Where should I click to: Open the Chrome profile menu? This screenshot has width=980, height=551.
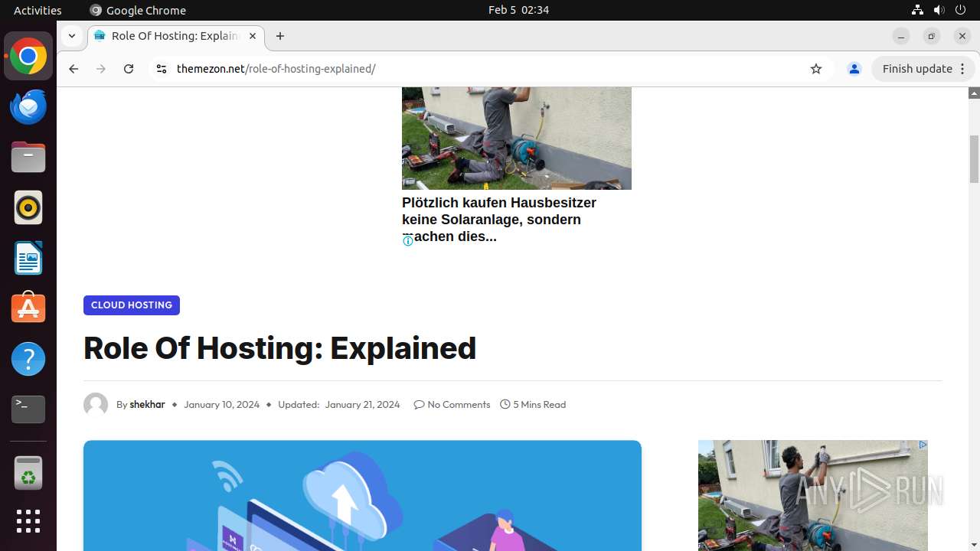tap(854, 69)
